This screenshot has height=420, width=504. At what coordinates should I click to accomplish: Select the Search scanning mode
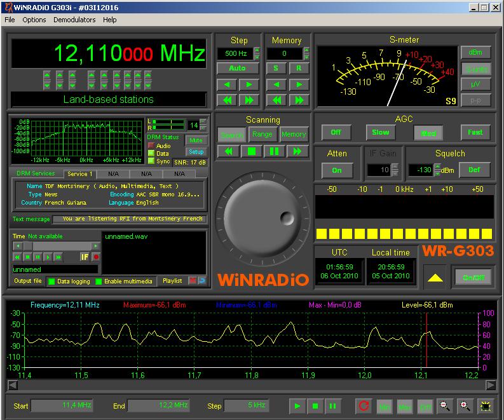(231, 135)
